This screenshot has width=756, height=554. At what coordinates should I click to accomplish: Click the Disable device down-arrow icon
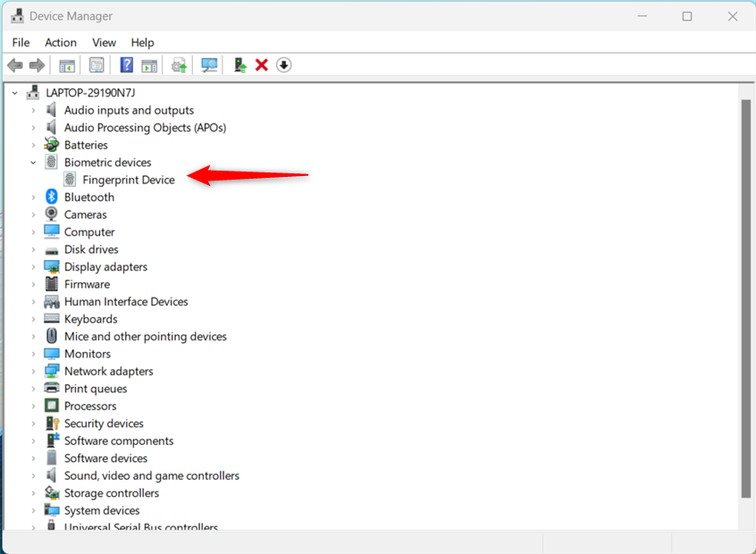pyautogui.click(x=284, y=65)
